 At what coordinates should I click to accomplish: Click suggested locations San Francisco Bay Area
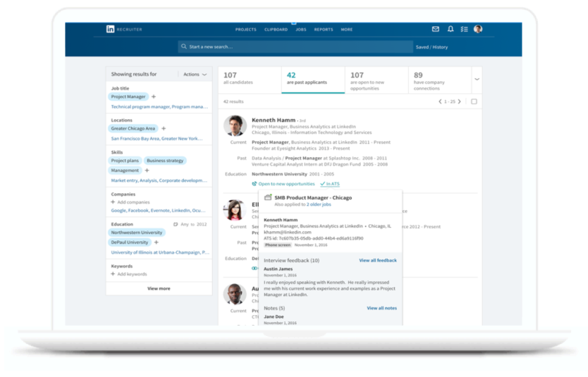(x=135, y=139)
